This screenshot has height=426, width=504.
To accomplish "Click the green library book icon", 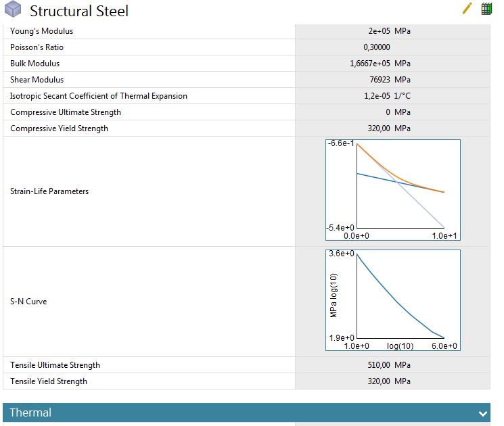I will click(486, 9).
